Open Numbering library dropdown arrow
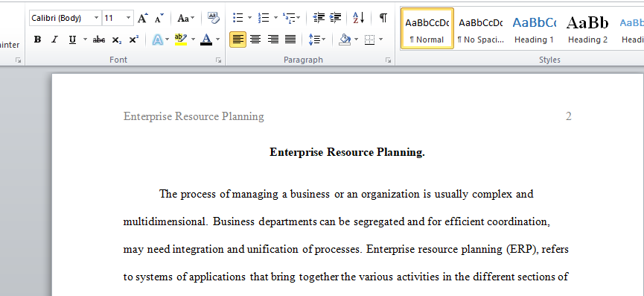Viewport: 644px width, 296px height. (x=275, y=18)
